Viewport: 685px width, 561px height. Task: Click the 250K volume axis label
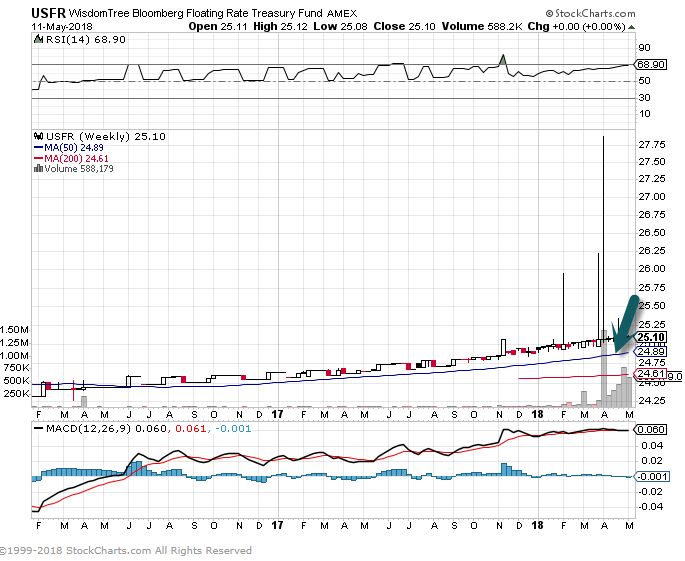click(17, 394)
